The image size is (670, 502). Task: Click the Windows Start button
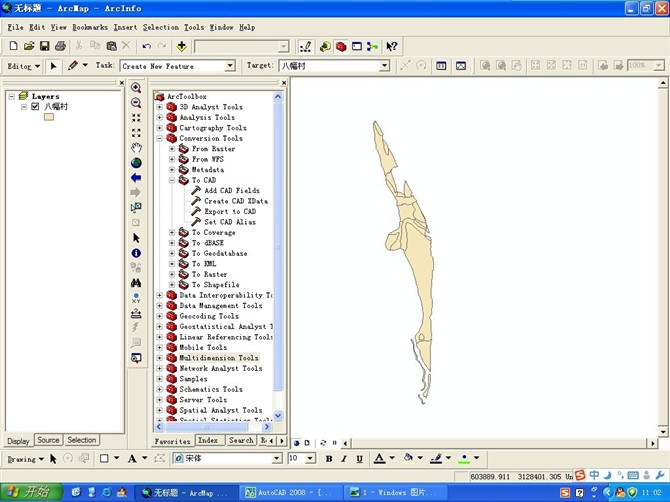click(x=28, y=492)
